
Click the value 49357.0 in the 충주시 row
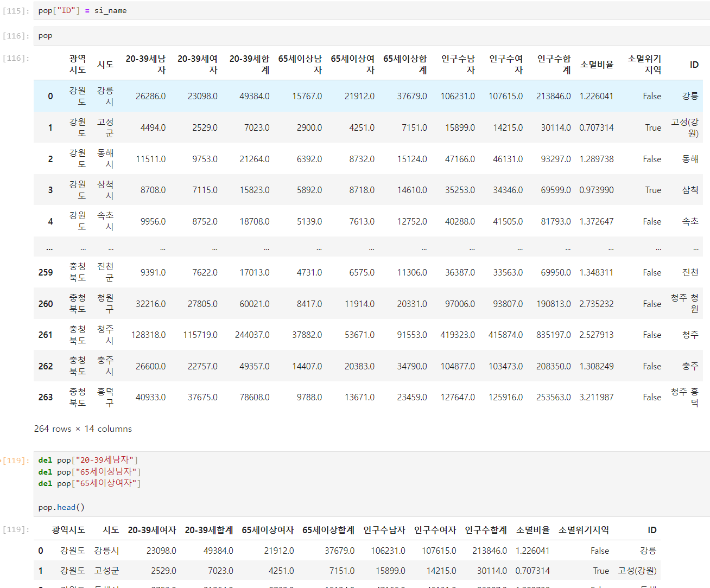(x=255, y=366)
